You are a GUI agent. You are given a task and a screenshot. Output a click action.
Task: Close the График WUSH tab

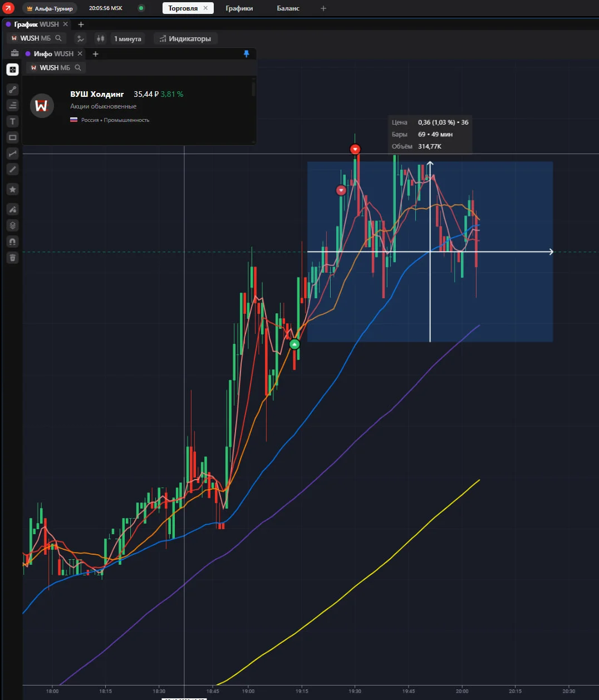(65, 24)
